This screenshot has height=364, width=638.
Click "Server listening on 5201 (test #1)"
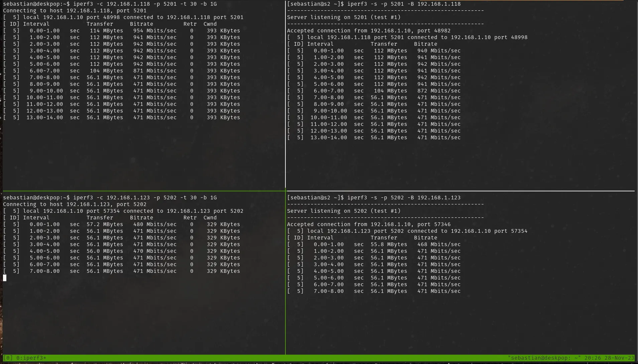click(x=344, y=17)
